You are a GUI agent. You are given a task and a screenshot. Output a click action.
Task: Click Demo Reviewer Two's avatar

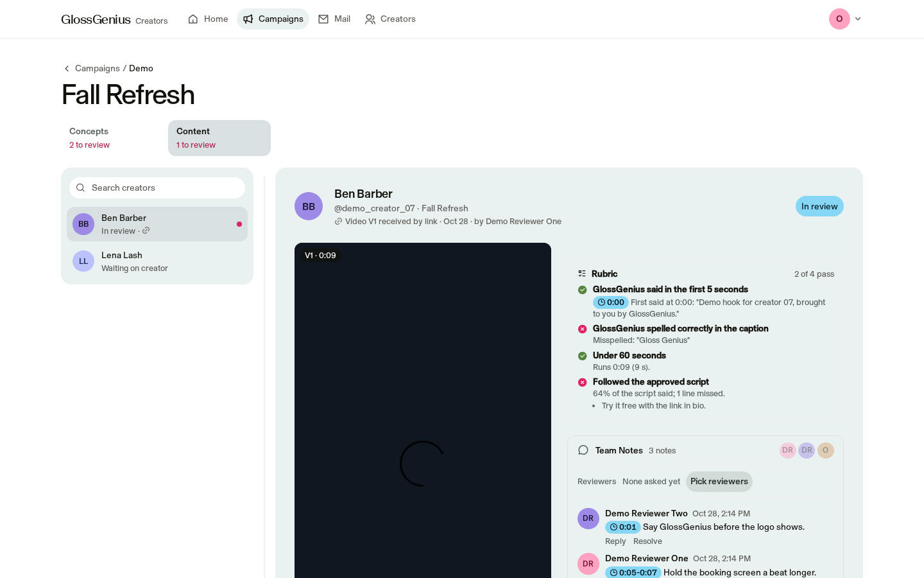(588, 518)
